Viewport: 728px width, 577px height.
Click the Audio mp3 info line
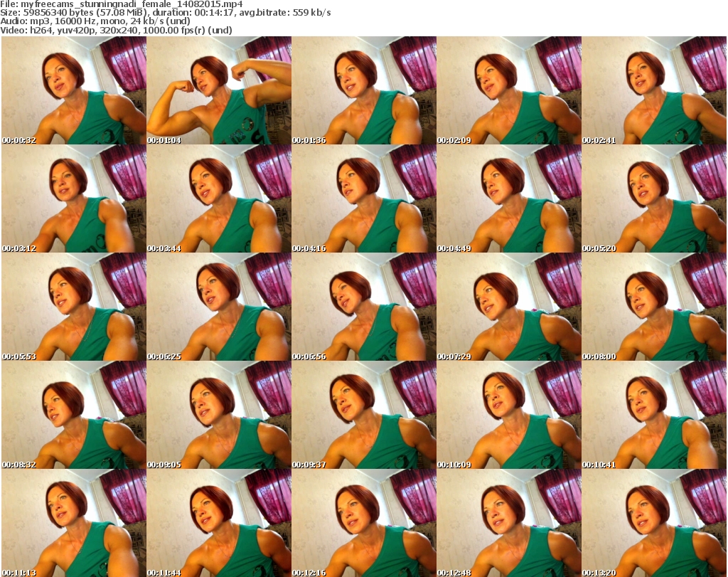click(95, 21)
